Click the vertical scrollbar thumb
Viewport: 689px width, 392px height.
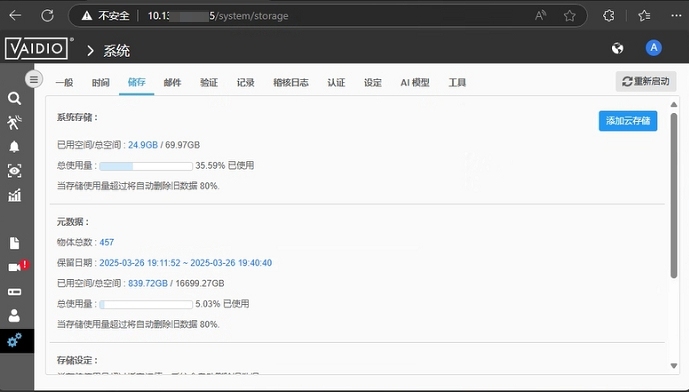(674, 196)
